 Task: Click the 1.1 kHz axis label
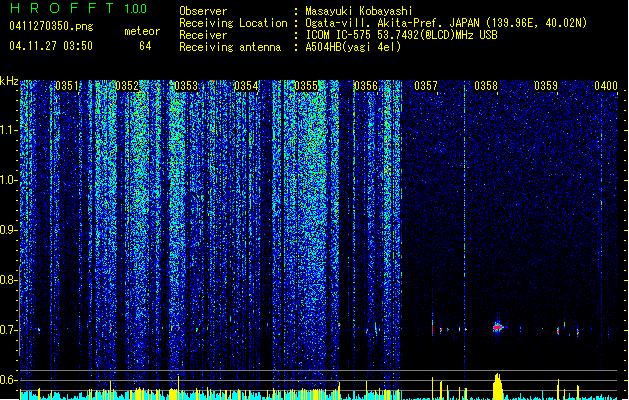[x=9, y=130]
